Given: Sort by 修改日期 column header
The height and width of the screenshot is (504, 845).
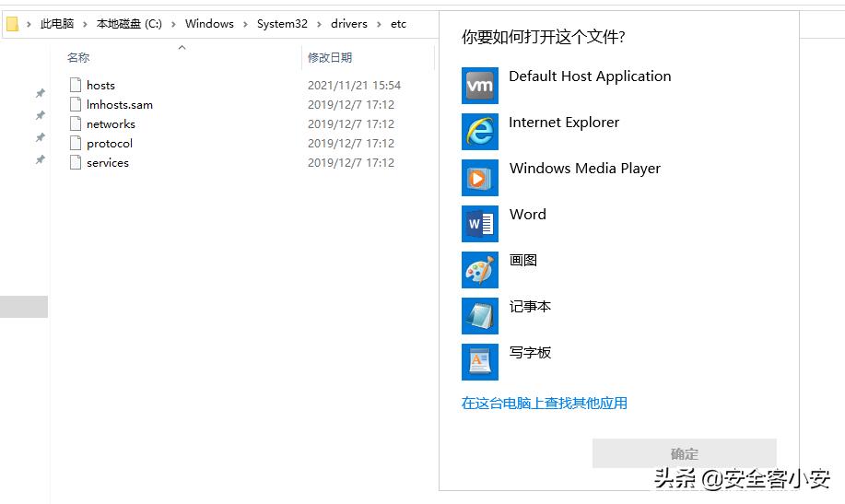Looking at the screenshot, I should point(330,58).
